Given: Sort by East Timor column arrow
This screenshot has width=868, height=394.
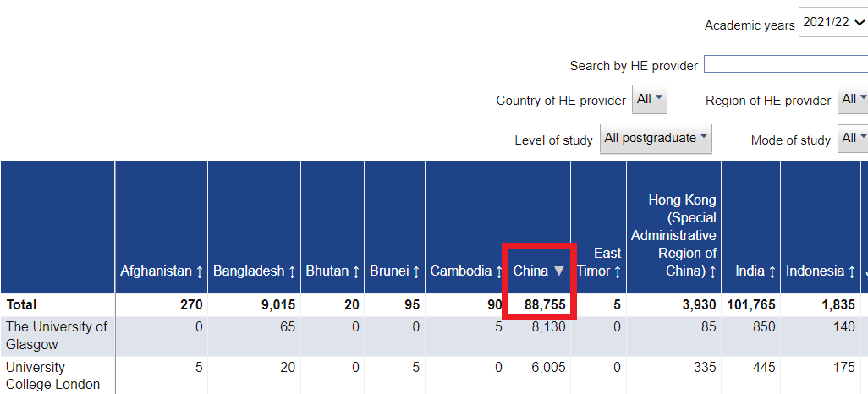Looking at the screenshot, I should point(618,271).
